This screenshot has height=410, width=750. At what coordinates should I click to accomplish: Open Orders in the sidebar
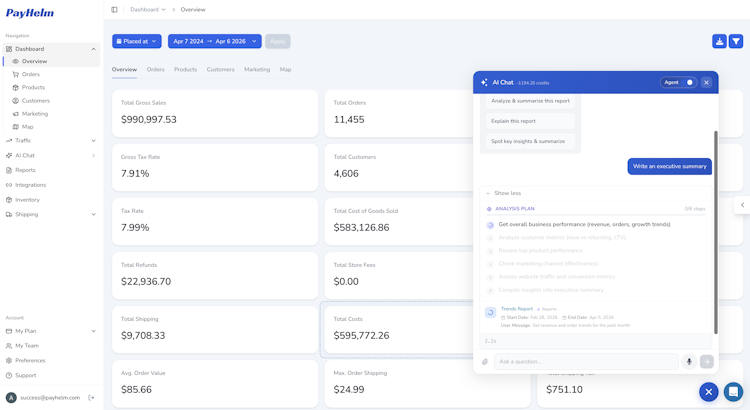pyautogui.click(x=31, y=74)
